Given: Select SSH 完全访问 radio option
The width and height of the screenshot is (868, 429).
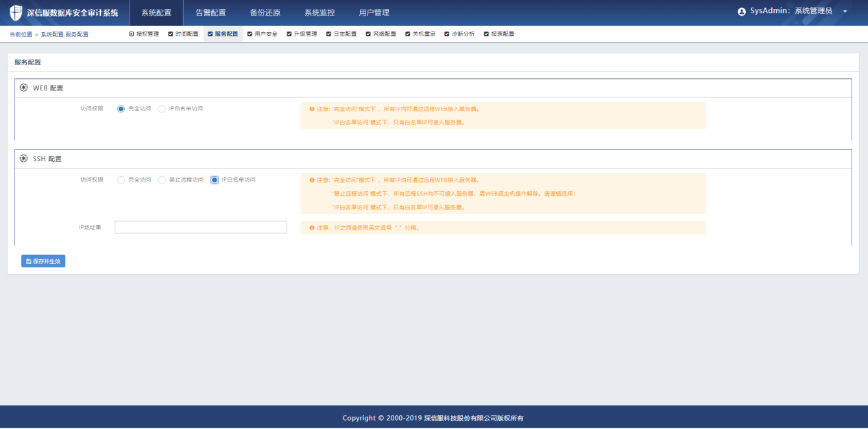Looking at the screenshot, I should (x=121, y=180).
